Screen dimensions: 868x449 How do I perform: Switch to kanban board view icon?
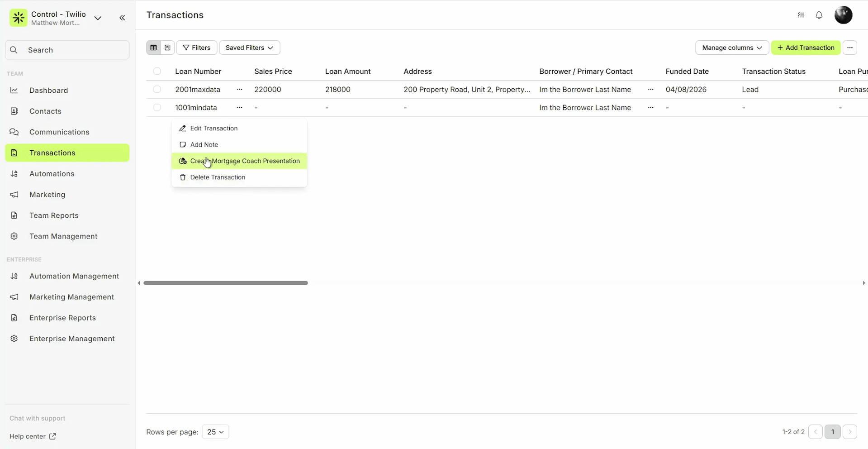coord(167,48)
